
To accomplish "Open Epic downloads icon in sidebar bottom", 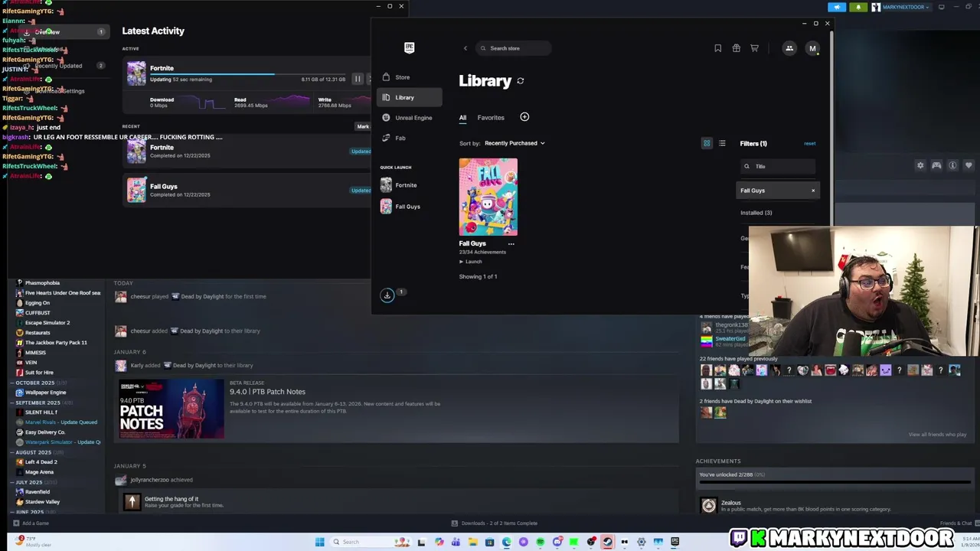I will 387,295.
